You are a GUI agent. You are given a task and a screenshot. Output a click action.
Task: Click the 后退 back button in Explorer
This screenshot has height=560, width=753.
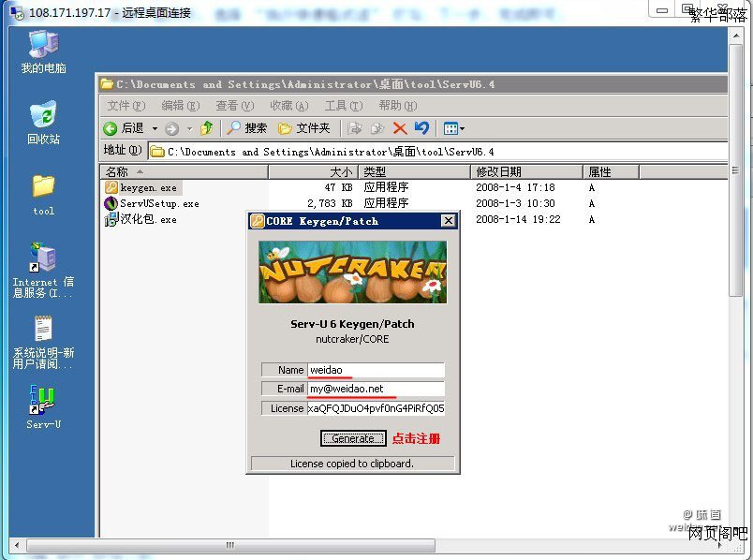pyautogui.click(x=124, y=128)
